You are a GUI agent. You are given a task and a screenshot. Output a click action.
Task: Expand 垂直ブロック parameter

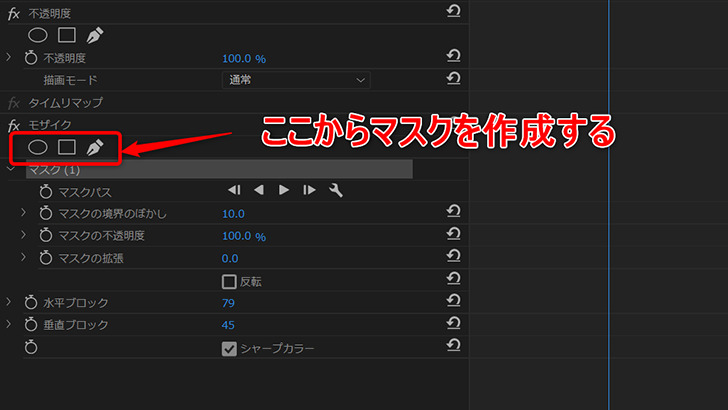(8, 324)
